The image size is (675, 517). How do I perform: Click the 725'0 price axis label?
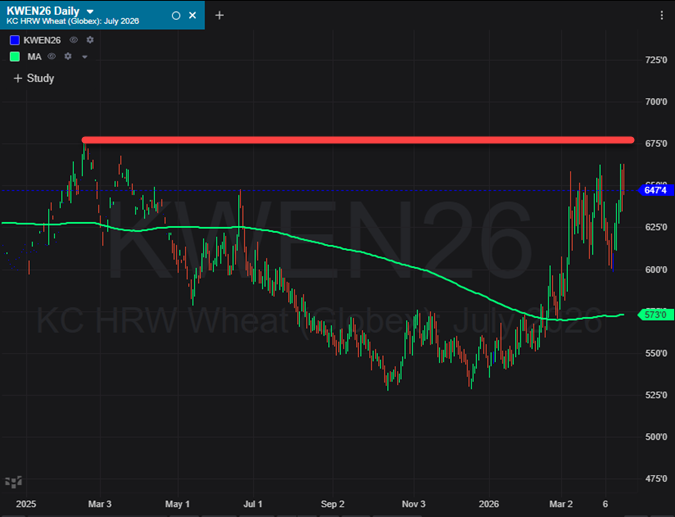coord(656,60)
